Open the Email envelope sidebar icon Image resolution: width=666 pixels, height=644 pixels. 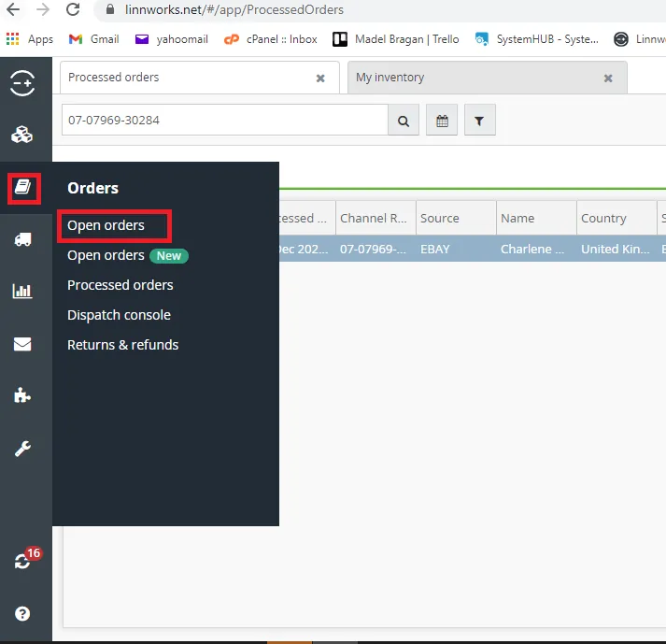tap(22, 344)
